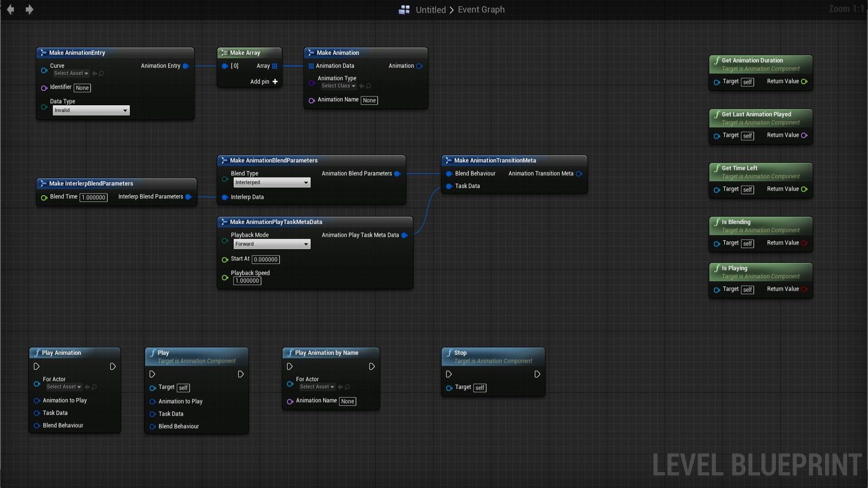
Task: Click the exec output pin on Play Animation node
Action: coord(113,367)
